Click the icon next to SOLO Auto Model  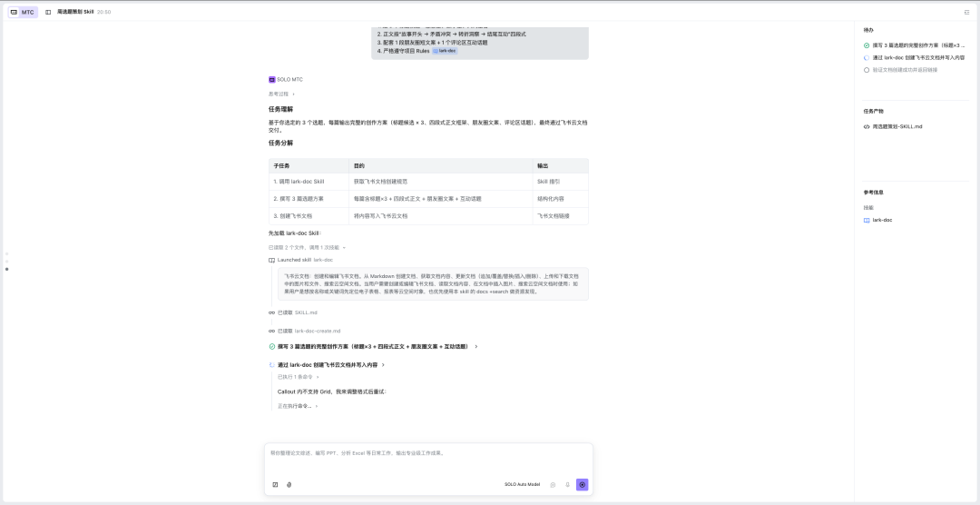554,484
